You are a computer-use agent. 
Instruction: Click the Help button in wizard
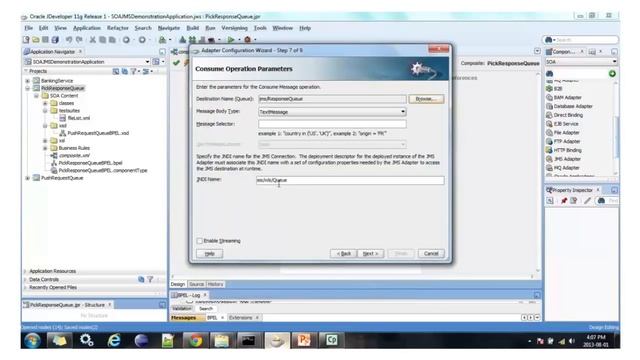pyautogui.click(x=209, y=253)
